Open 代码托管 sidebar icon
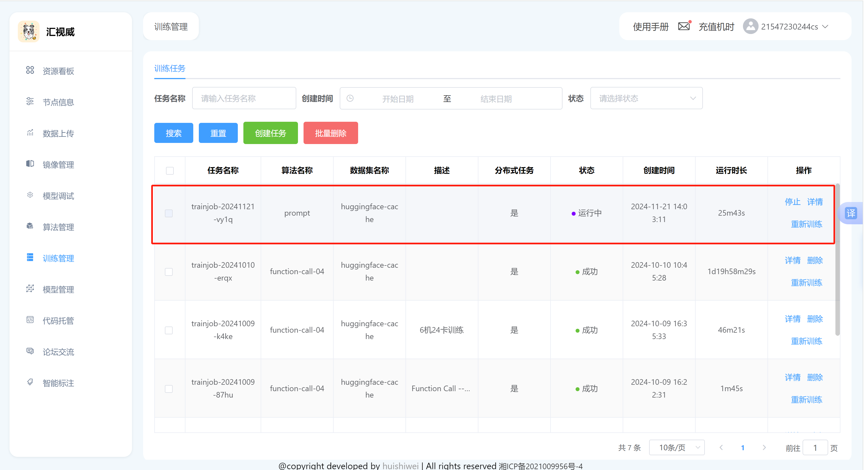The width and height of the screenshot is (868, 470). 30,320
